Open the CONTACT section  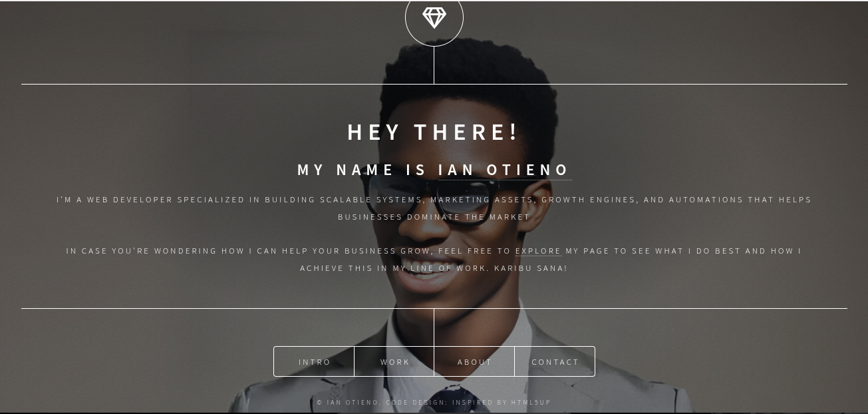coord(555,362)
